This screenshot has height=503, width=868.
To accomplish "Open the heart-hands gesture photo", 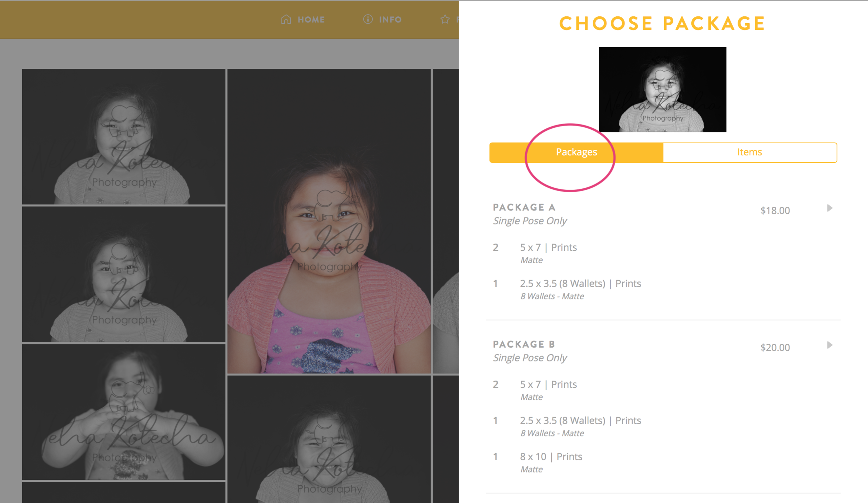I will [x=124, y=412].
